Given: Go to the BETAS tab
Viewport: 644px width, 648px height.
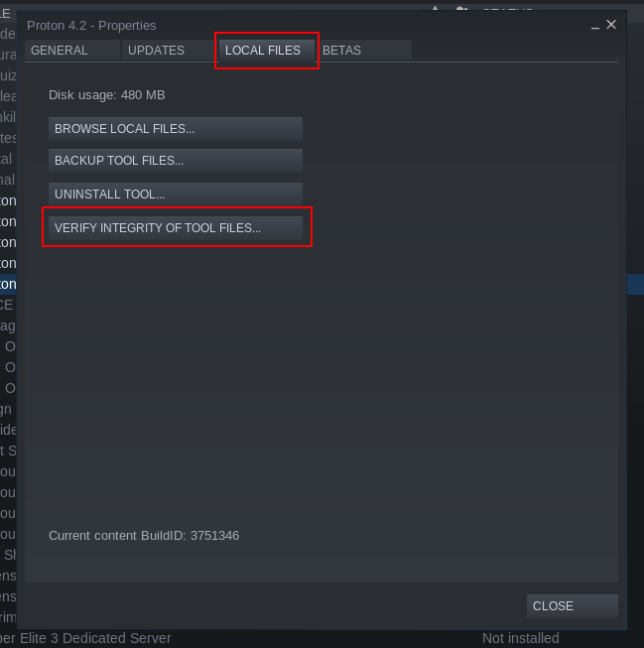Looking at the screenshot, I should pos(364,51).
